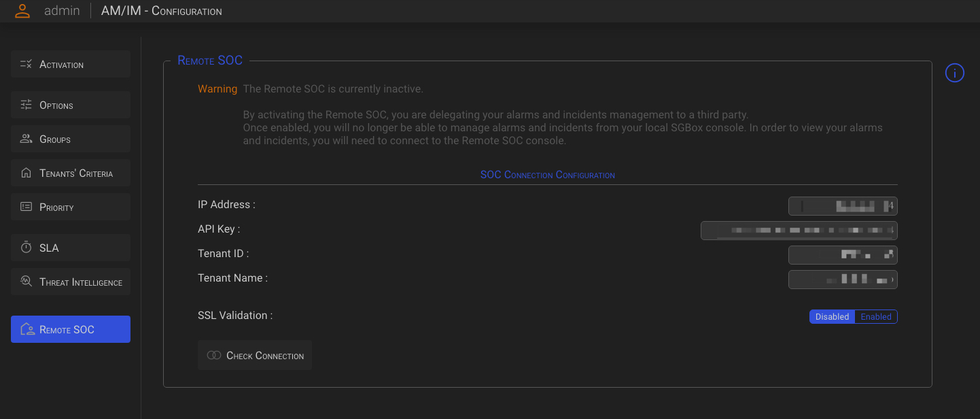This screenshot has width=980, height=419.
Task: Click the Activation checklist icon
Action: [x=27, y=64]
